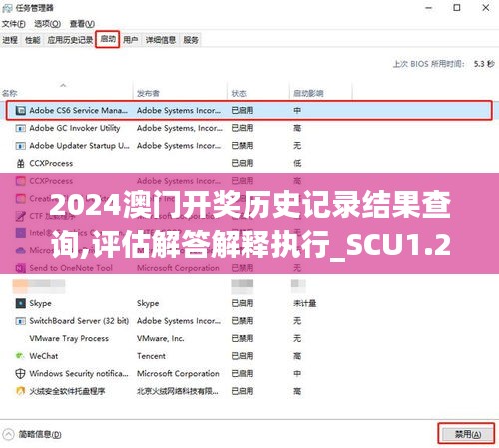Click the 禁用(A) button
Screen dimensions: 499x448
pos(466,434)
